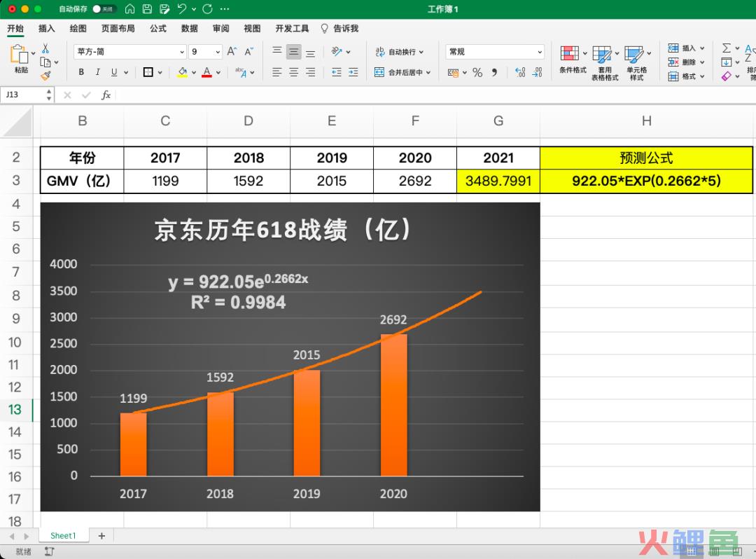This screenshot has width=756, height=559.
Task: Click the yellow fill color bucket
Action: 182,72
